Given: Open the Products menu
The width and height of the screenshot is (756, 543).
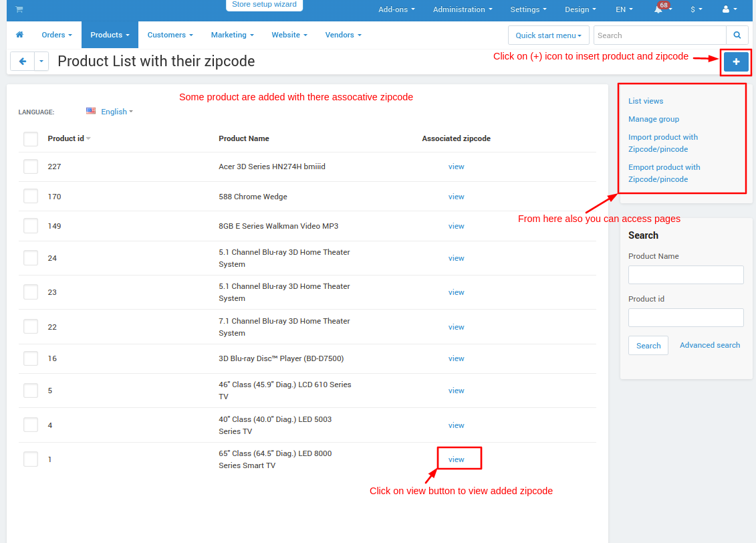Looking at the screenshot, I should pos(110,35).
